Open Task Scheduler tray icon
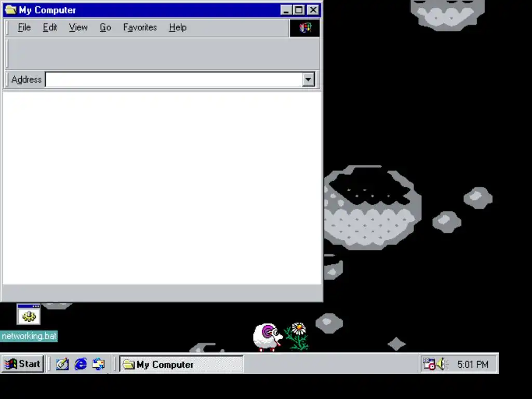 [x=429, y=364]
